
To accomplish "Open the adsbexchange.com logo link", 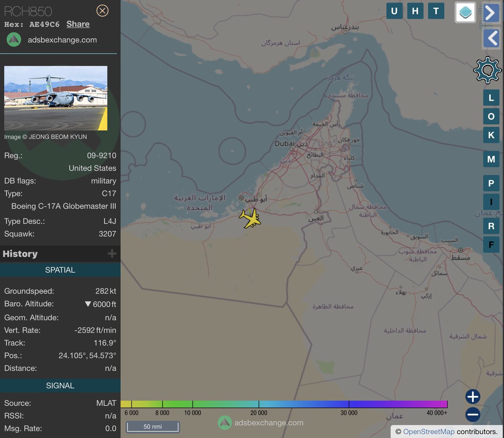I will 62,40.
